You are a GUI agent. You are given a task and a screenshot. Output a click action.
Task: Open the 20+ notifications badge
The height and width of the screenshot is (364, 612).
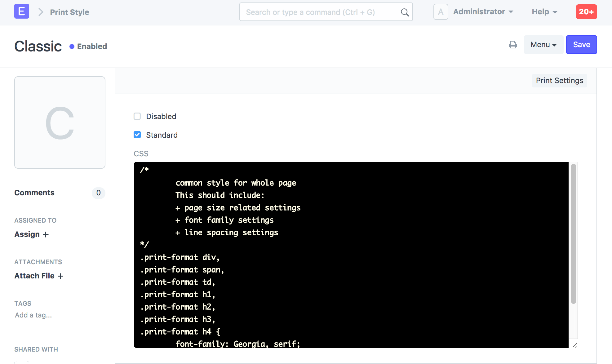tap(586, 12)
